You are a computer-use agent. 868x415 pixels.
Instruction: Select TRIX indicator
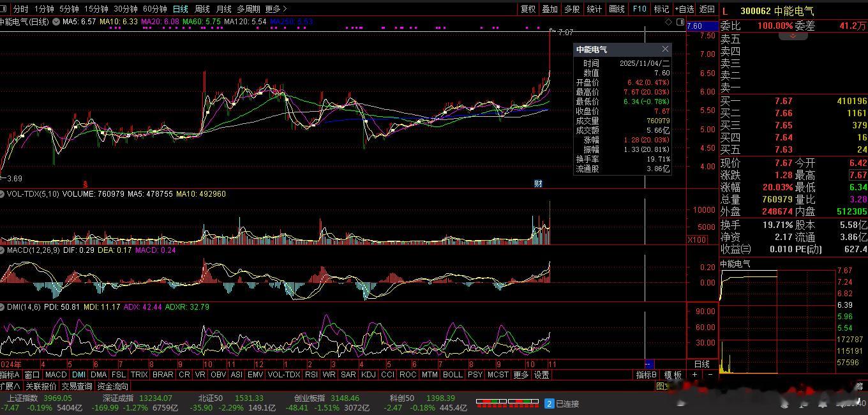pos(139,375)
